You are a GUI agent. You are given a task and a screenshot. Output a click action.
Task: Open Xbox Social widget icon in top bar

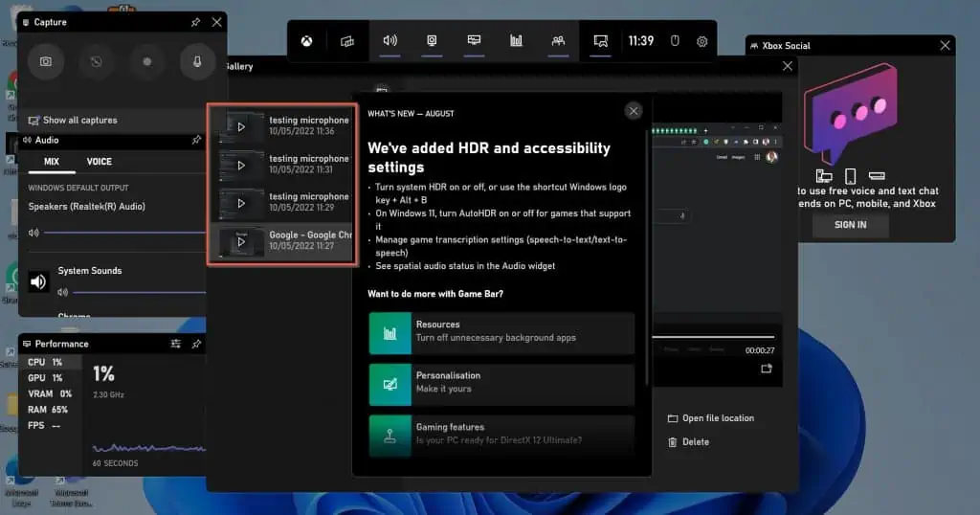pyautogui.click(x=558, y=41)
